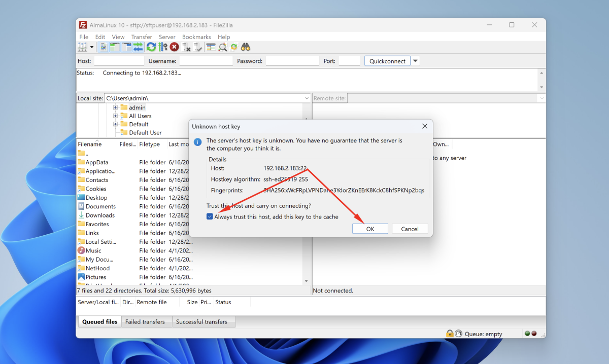Click the Host input field
The width and height of the screenshot is (609, 364).
pos(119,61)
